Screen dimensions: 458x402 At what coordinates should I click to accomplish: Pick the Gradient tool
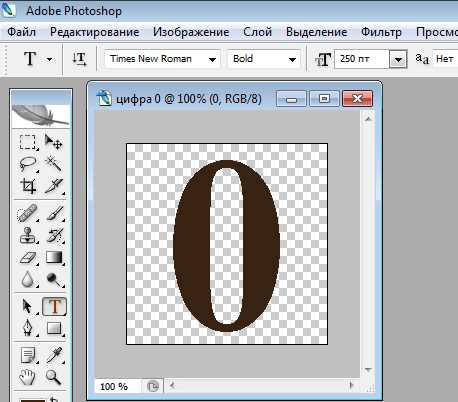tap(54, 258)
